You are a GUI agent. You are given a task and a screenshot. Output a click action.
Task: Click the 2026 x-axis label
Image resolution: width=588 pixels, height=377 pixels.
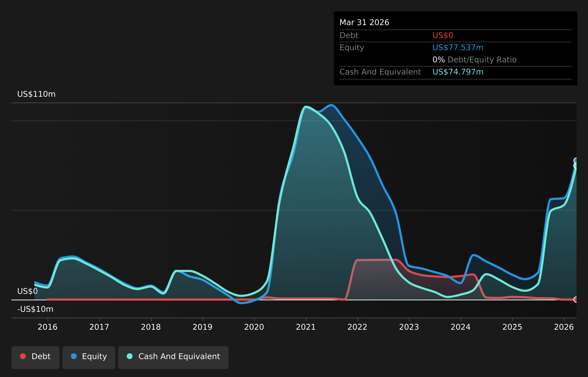[564, 327]
